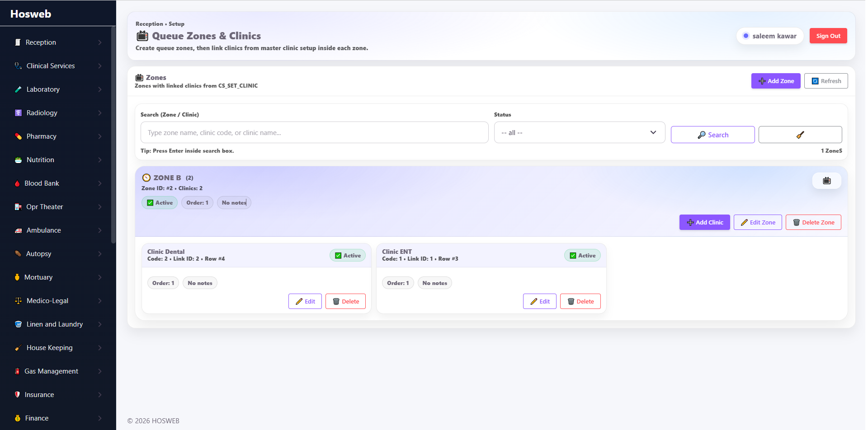Click the Laboratory test tube icon
This screenshot has width=868, height=430.
click(x=18, y=89)
